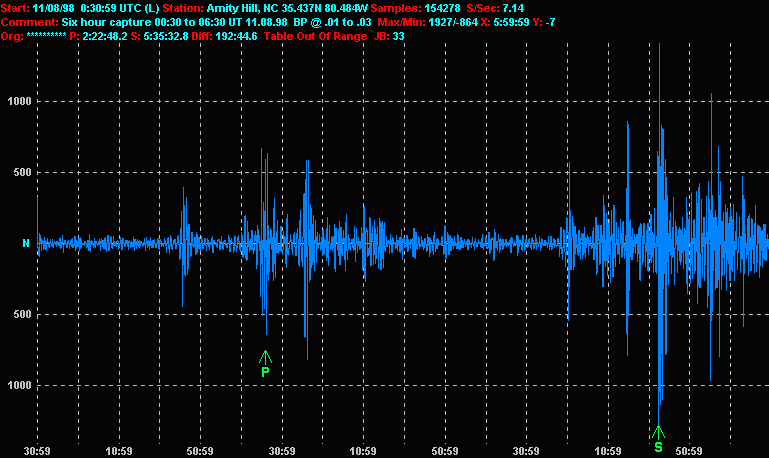The image size is (769, 458).
Task: Click the Table Out Of Range message
Action: tap(315, 36)
